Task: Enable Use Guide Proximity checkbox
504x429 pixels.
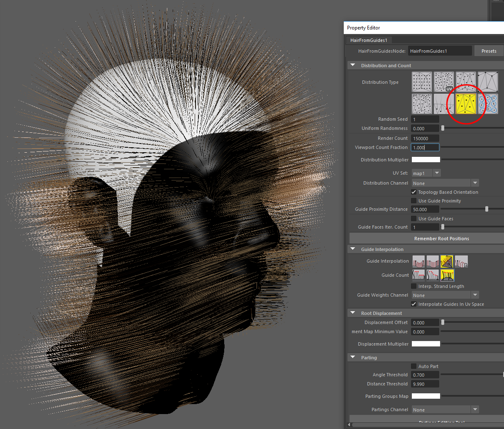Action: click(414, 201)
